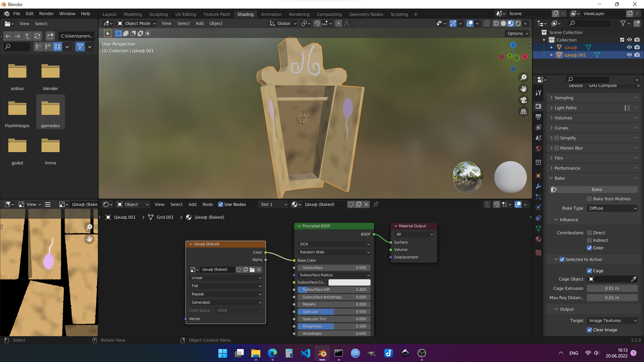Select rendered viewport shading mode icon

click(x=518, y=23)
